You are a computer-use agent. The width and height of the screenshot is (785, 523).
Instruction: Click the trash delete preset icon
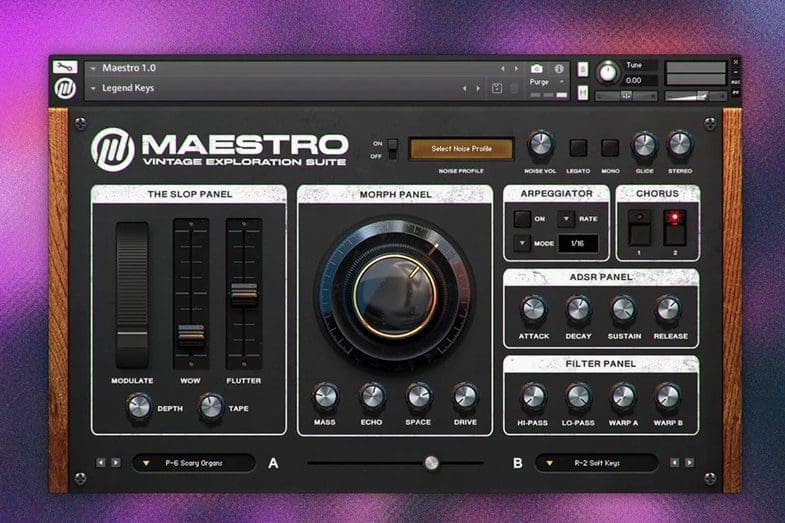(514, 89)
